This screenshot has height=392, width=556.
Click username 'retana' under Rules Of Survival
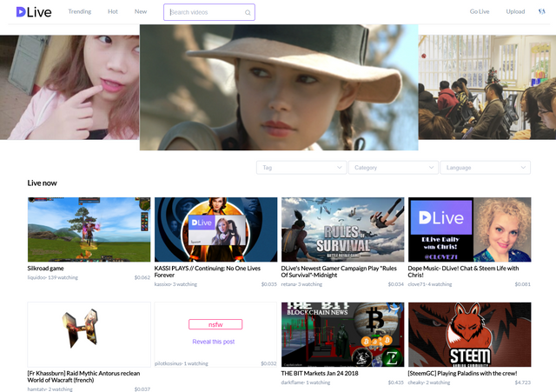[288, 284]
